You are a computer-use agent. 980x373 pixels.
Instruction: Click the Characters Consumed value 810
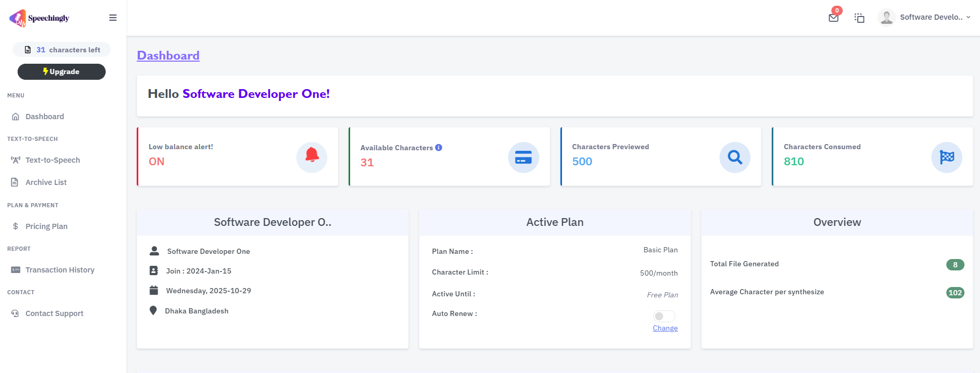794,162
